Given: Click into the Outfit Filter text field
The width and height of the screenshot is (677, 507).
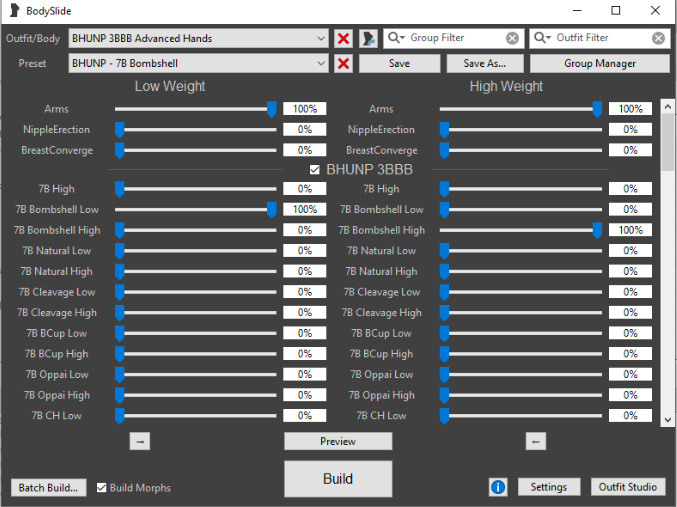Looking at the screenshot, I should coord(602,38).
